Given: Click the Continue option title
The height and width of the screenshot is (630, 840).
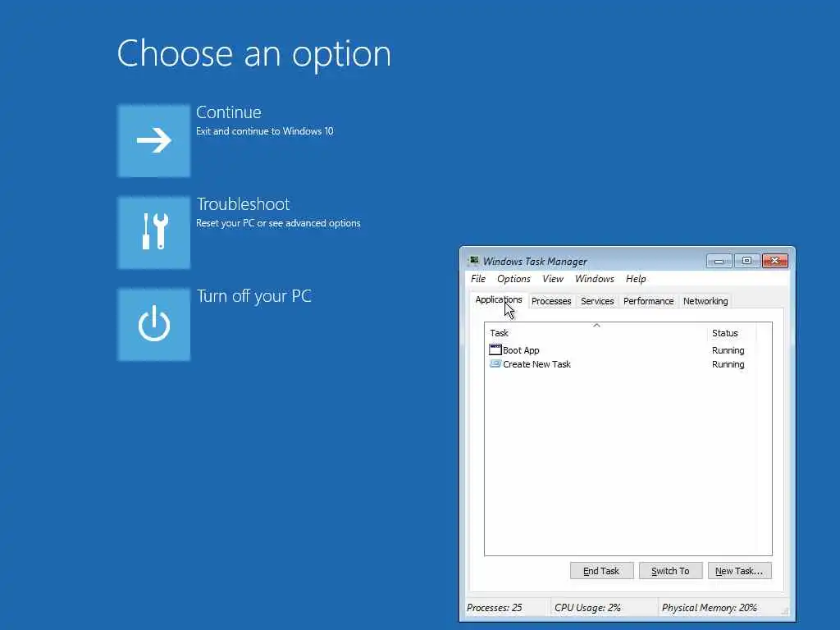Looking at the screenshot, I should click(x=228, y=112).
